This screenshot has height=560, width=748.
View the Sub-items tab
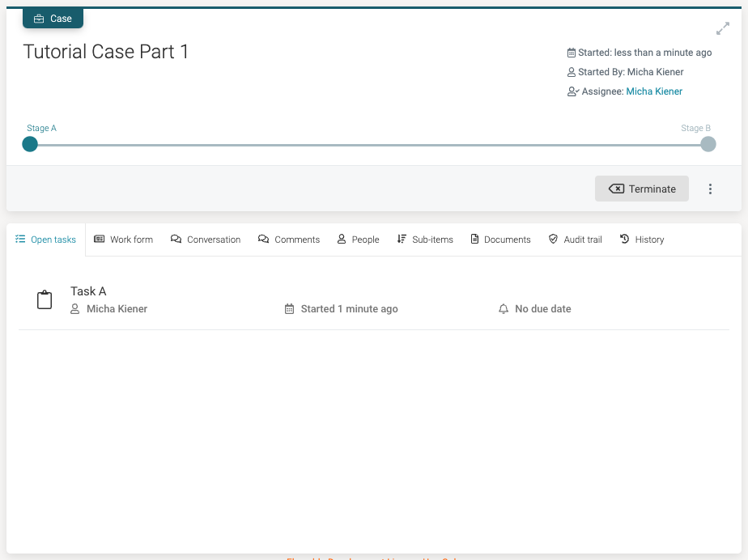pyautogui.click(x=425, y=240)
